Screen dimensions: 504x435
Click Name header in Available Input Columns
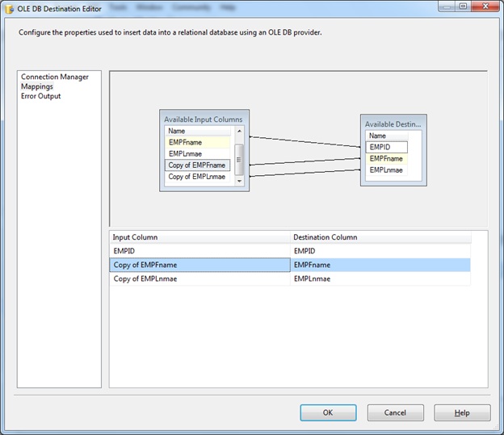coord(198,131)
